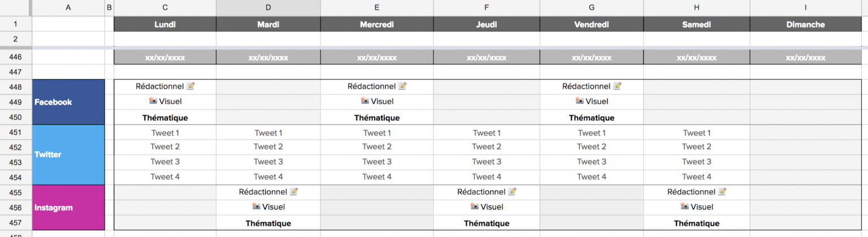Click Tweet 1 under Mardi

268,133
